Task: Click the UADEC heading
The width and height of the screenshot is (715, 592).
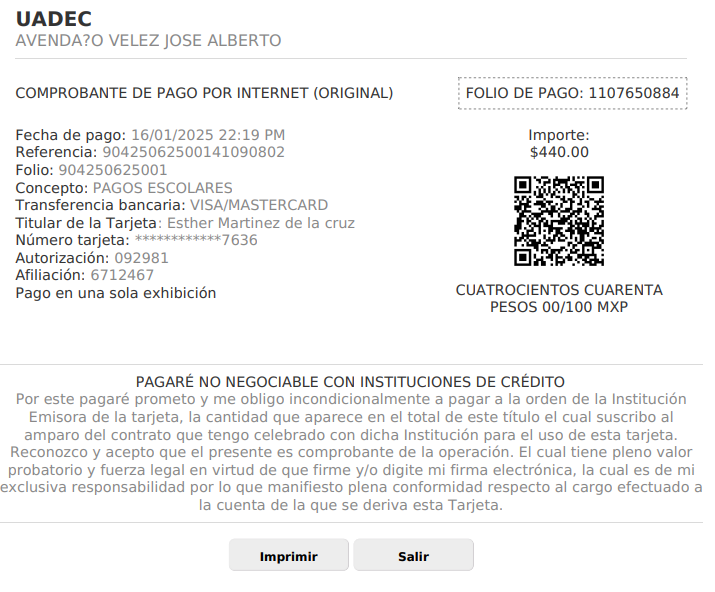Action: point(54,19)
